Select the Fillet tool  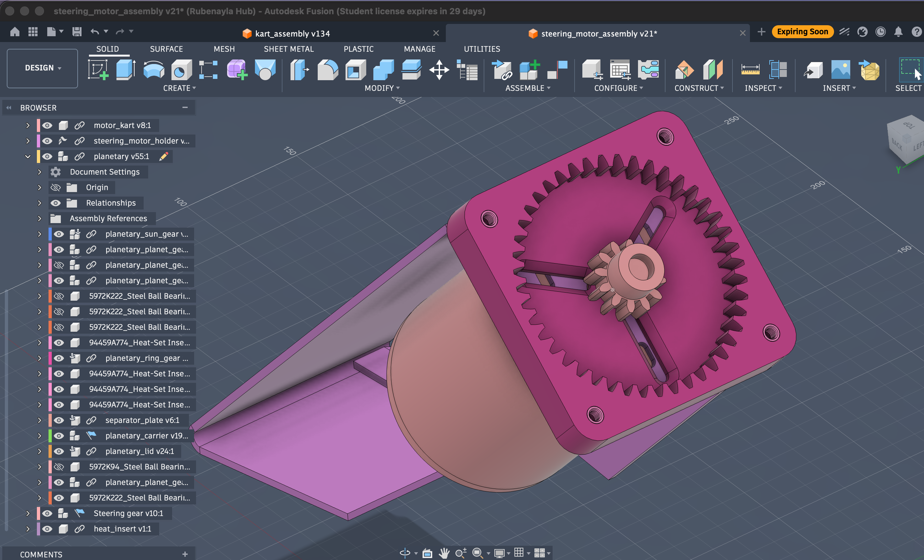[x=327, y=70]
